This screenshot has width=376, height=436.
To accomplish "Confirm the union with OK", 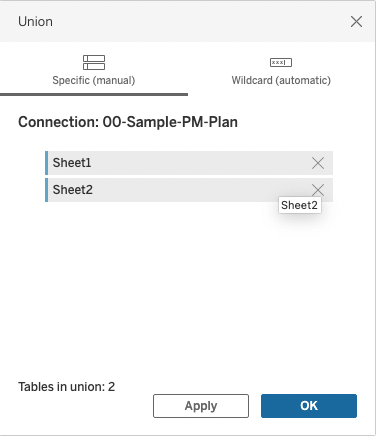I will [x=309, y=406].
